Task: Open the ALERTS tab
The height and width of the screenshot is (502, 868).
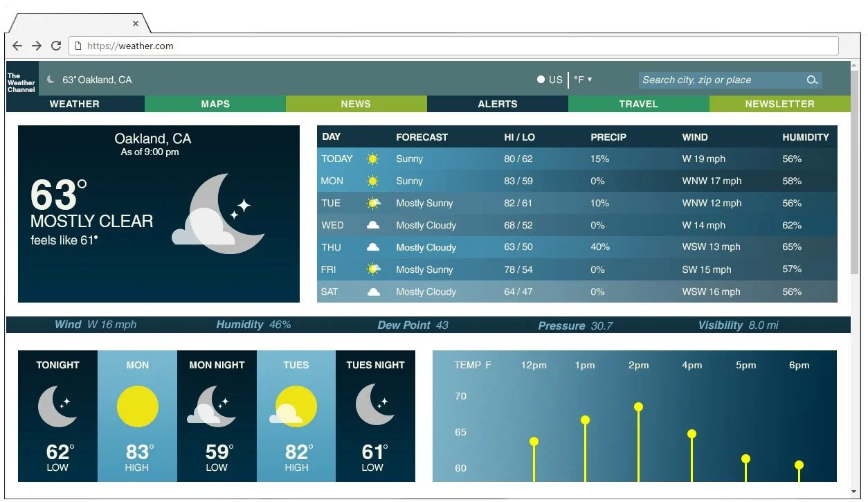Action: click(x=498, y=104)
